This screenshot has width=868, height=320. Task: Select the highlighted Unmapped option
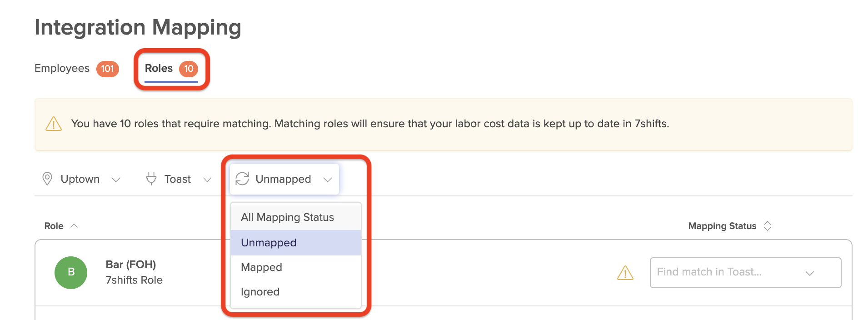point(268,243)
